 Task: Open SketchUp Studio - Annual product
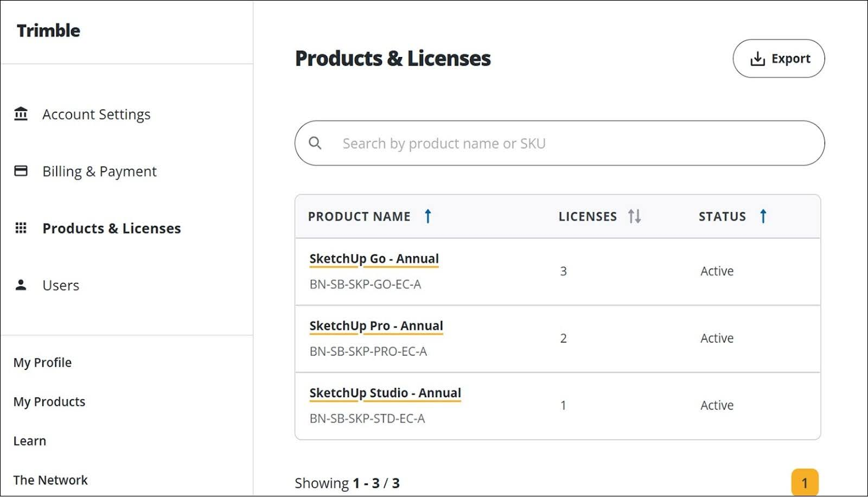point(385,393)
